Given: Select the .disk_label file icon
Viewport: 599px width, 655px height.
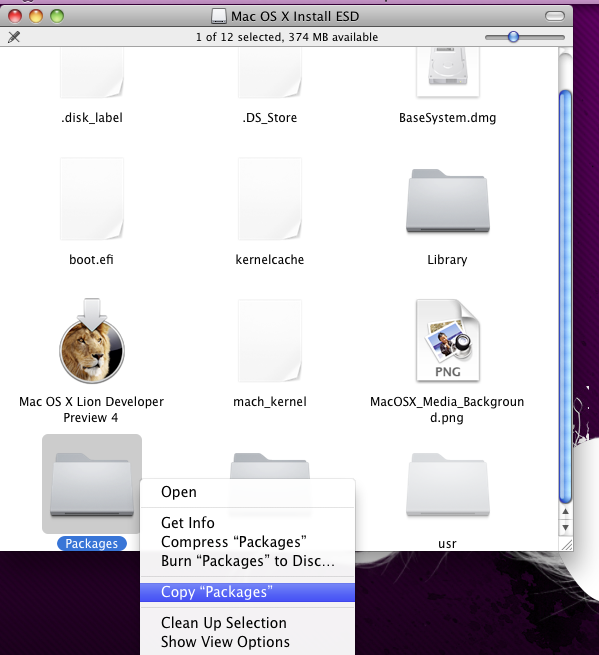Looking at the screenshot, I should (92, 73).
